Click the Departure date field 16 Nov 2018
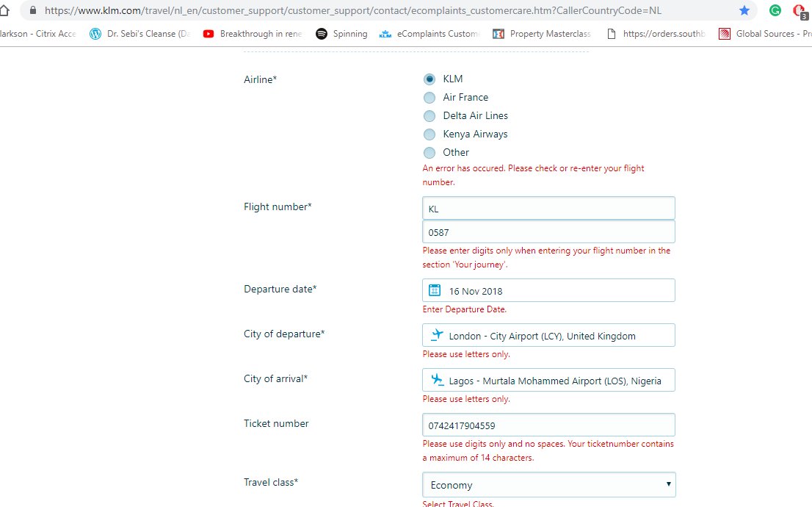Image resolution: width=812 pixels, height=507 pixels. tap(548, 290)
